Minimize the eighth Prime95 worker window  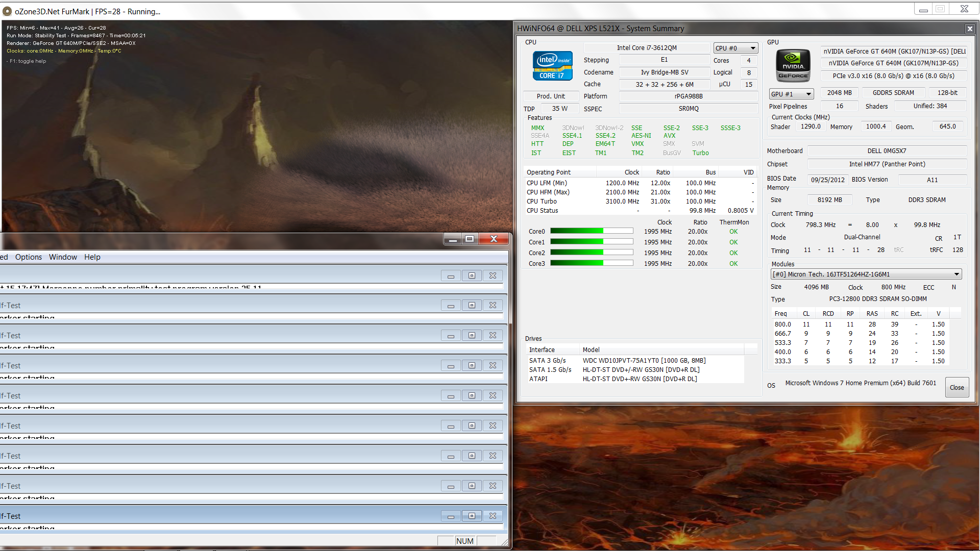pyautogui.click(x=451, y=486)
